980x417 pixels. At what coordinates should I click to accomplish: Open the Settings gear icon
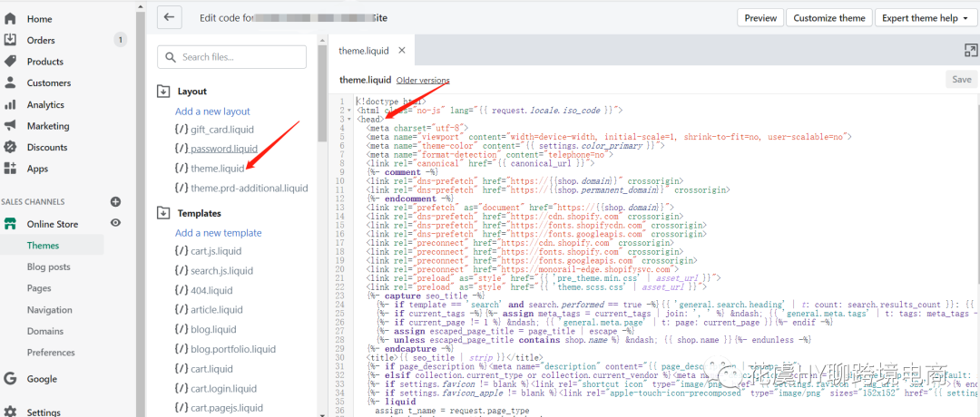(10, 412)
